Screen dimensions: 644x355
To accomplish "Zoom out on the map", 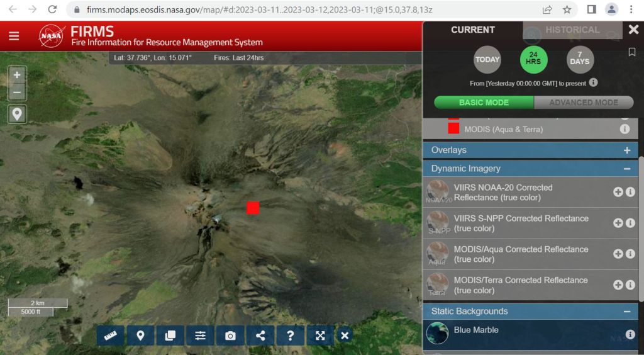I will 17,92.
